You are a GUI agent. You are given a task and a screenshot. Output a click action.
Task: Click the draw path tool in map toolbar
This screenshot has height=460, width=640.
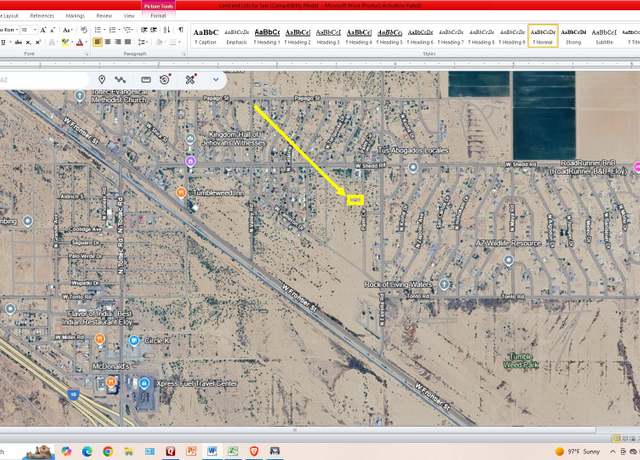(120, 80)
